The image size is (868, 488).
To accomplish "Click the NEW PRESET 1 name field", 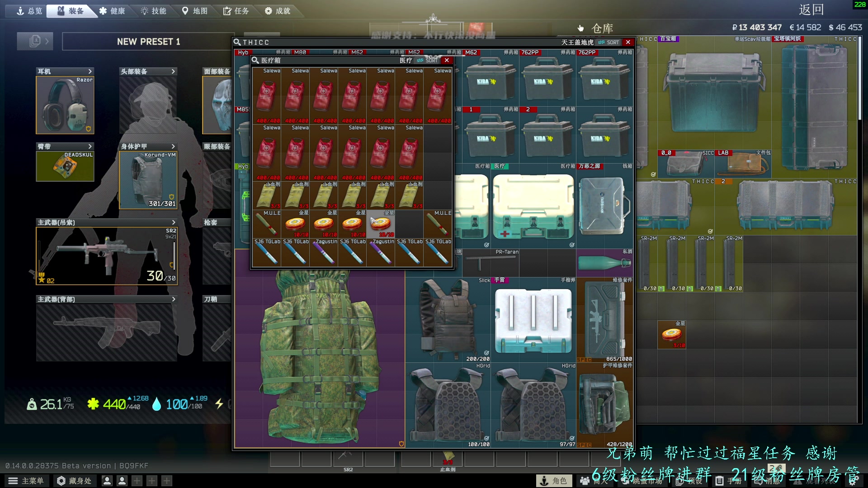I will pyautogui.click(x=149, y=42).
